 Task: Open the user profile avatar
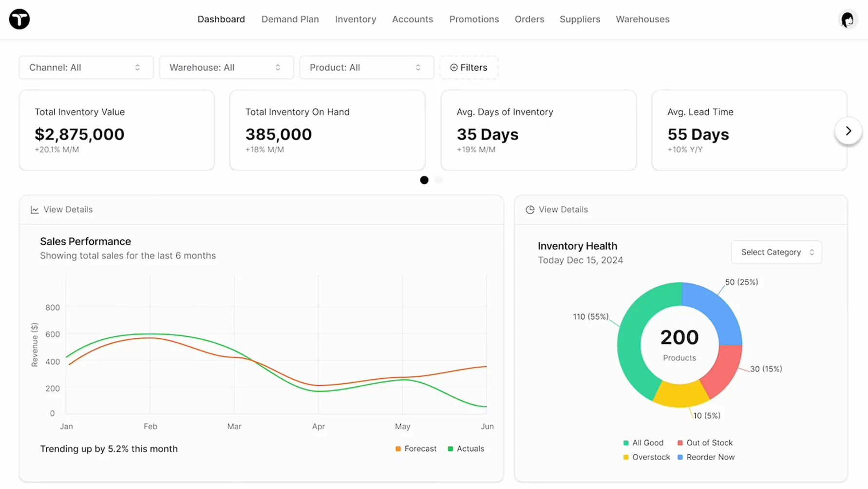(848, 20)
